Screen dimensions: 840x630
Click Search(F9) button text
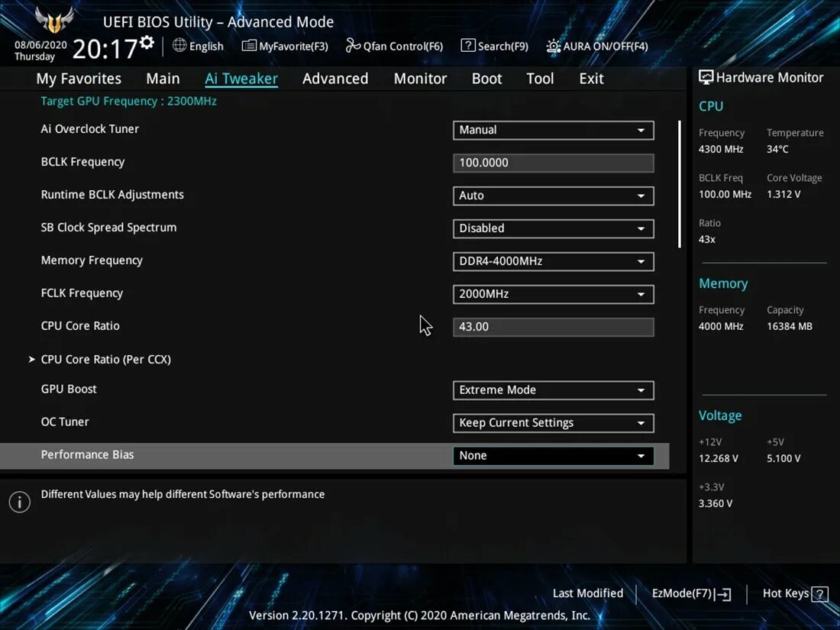502,46
